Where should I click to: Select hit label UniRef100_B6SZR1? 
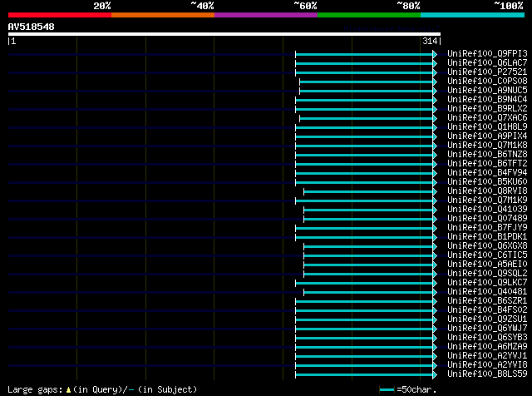(x=487, y=301)
